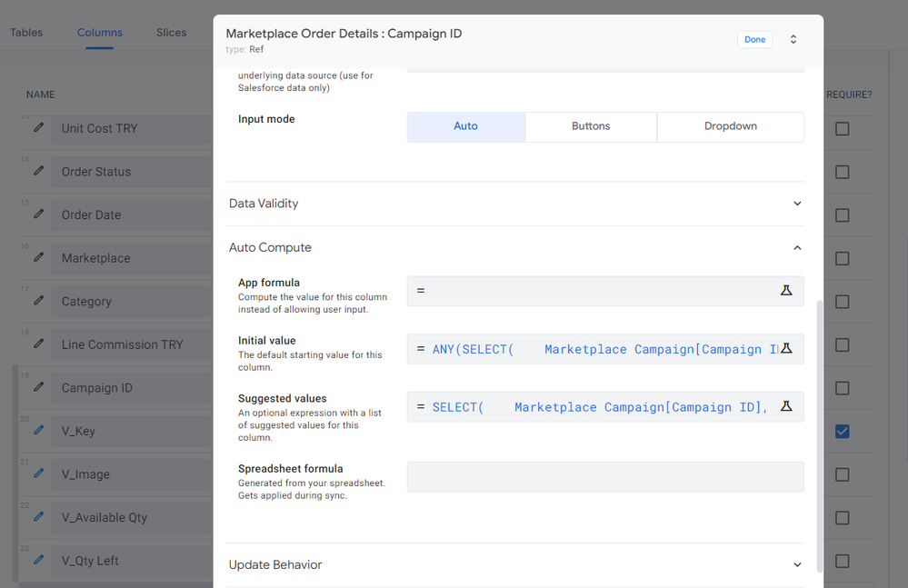Viewport: 908px width, 588px height.
Task: Click the column list's vertical scrollbar
Action: 15,473
